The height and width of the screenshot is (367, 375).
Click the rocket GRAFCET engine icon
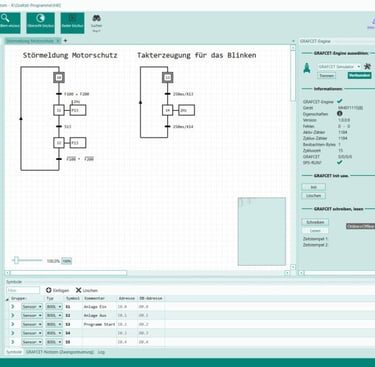click(307, 67)
